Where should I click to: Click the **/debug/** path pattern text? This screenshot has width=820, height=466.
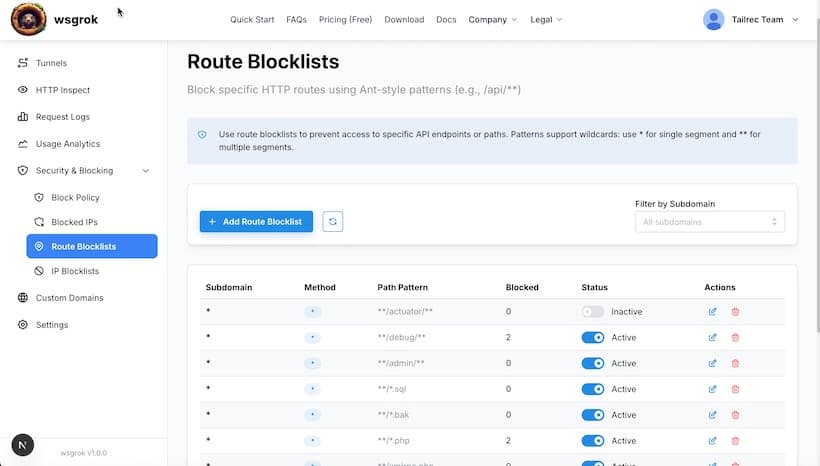(x=402, y=337)
